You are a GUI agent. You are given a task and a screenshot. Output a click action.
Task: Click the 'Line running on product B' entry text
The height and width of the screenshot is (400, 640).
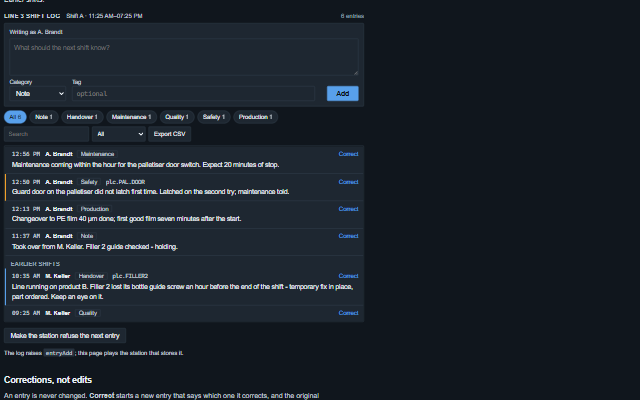click(x=182, y=291)
